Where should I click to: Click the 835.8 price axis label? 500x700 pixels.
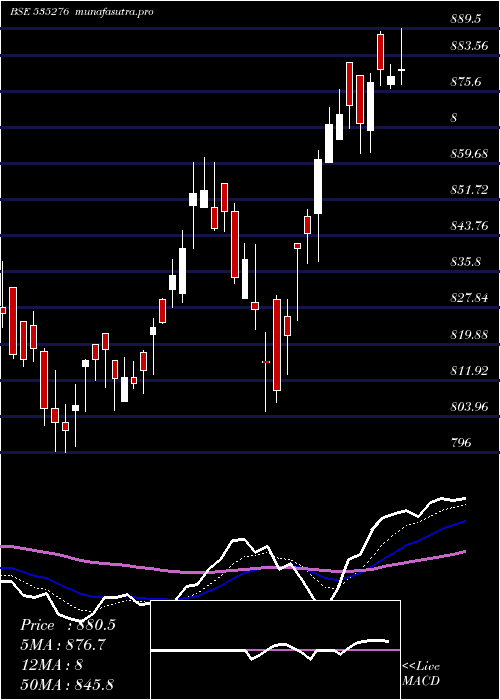coord(466,262)
